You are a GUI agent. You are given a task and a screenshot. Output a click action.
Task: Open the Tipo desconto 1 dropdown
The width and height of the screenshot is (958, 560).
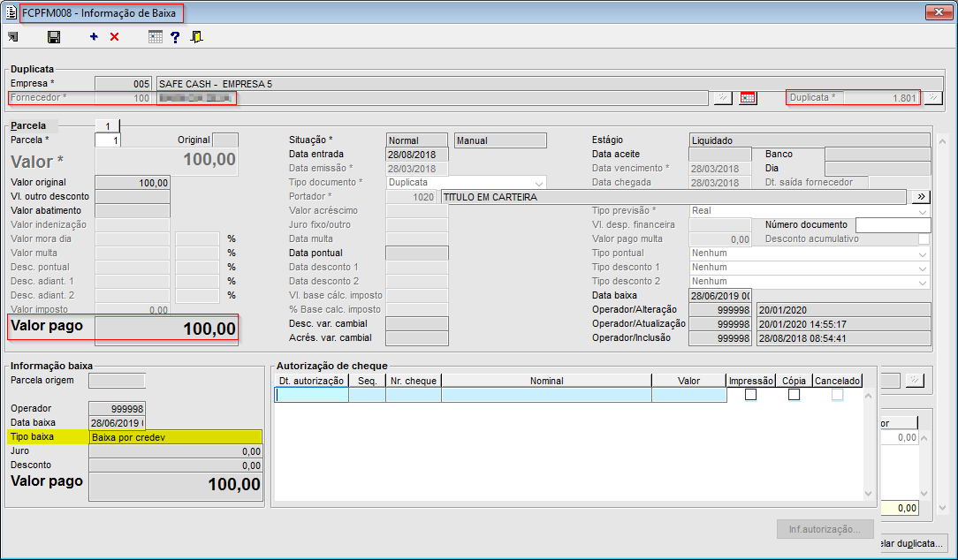[923, 267]
